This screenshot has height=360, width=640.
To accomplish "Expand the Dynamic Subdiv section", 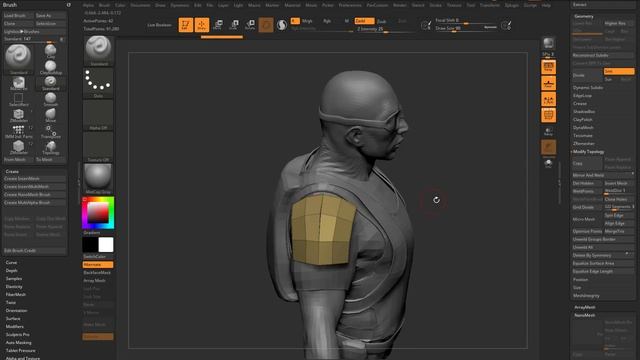I will click(x=588, y=87).
